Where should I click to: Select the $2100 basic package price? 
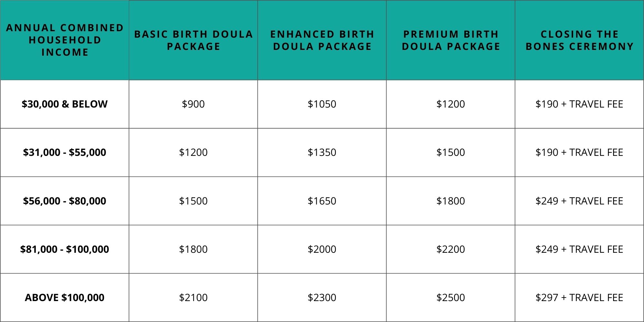193,298
